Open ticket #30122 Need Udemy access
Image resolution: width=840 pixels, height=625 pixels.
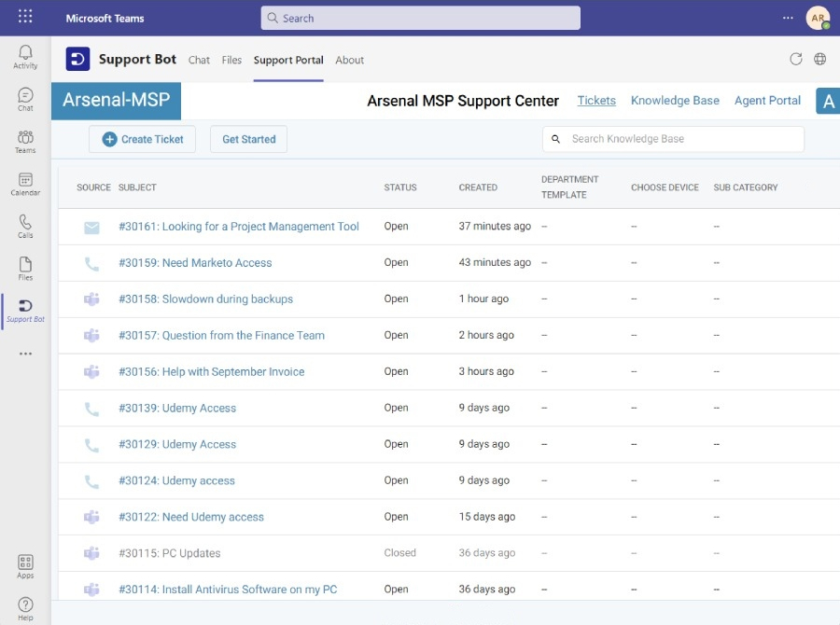pyautogui.click(x=190, y=517)
